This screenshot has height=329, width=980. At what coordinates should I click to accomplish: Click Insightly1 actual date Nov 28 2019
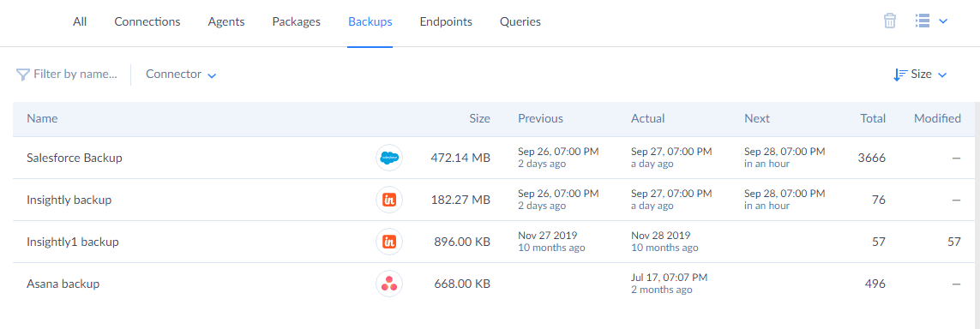coord(661,236)
